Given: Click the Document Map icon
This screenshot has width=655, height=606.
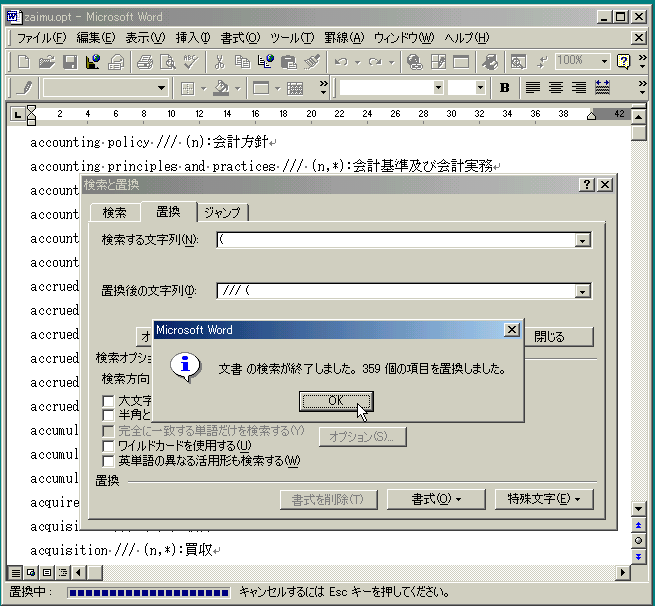Looking at the screenshot, I should [518, 62].
